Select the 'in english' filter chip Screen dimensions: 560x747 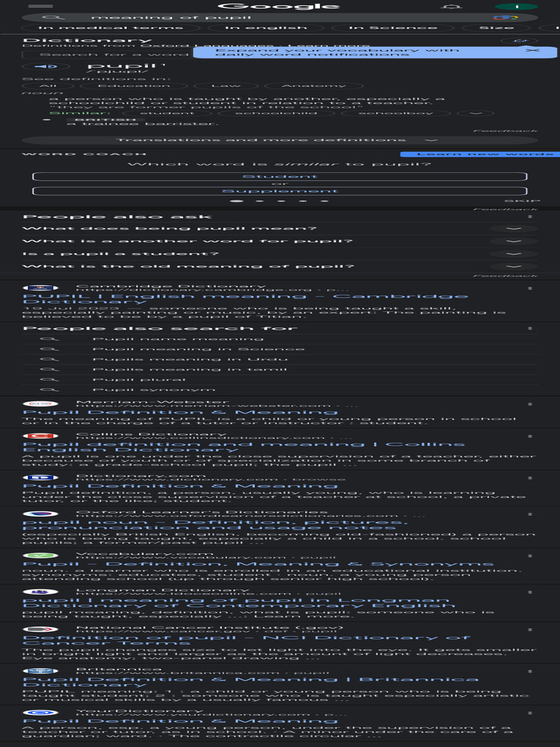coord(265,28)
